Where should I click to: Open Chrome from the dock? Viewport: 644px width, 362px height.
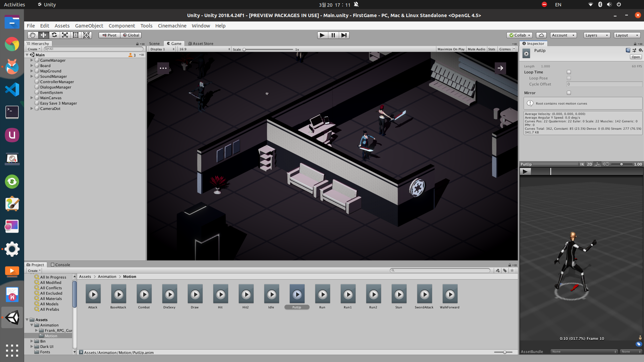coord(12,44)
